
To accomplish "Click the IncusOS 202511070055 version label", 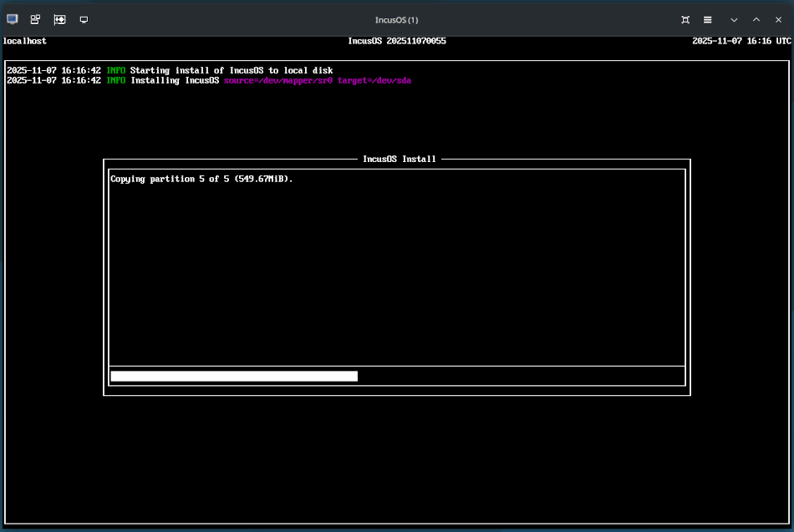I will tap(396, 40).
